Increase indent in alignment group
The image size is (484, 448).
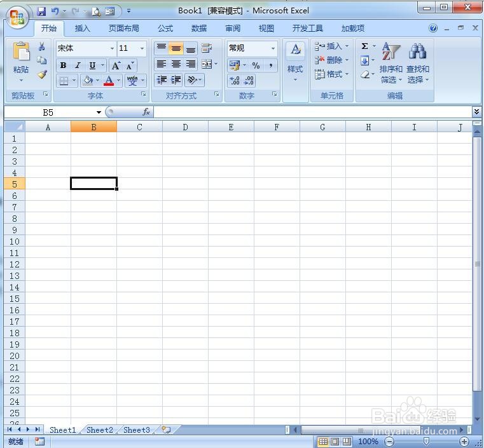click(x=176, y=80)
